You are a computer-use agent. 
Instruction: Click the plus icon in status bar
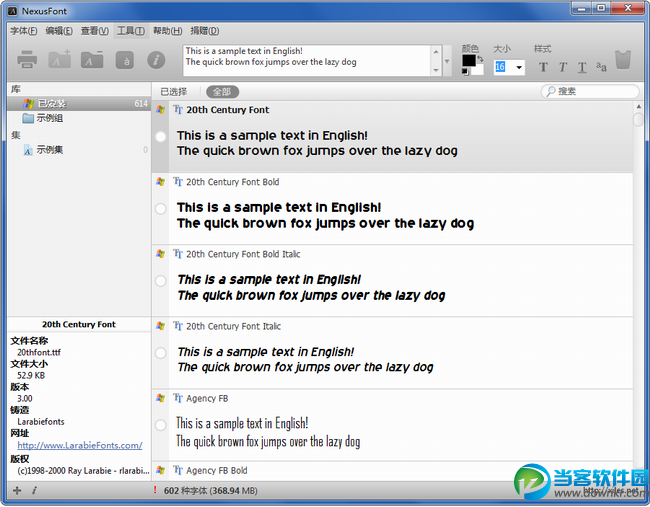tap(17, 490)
